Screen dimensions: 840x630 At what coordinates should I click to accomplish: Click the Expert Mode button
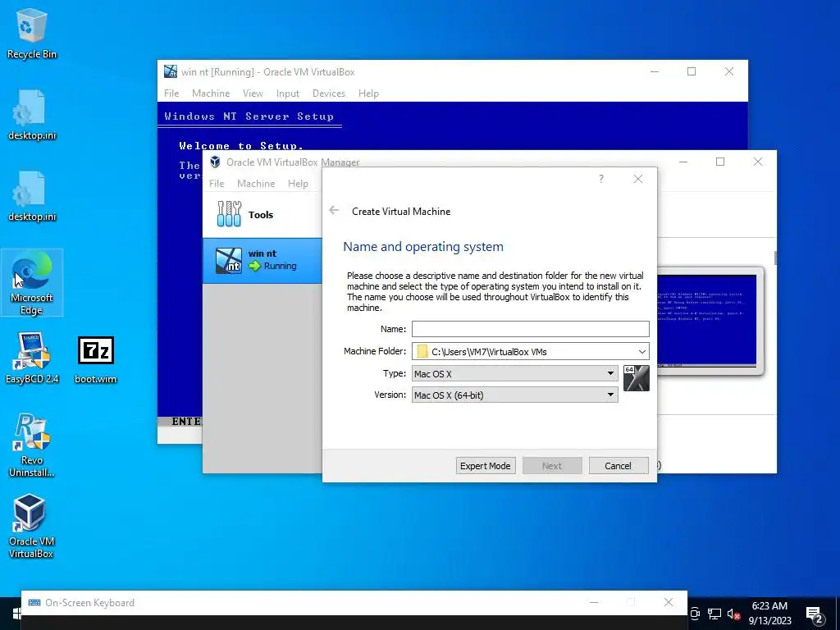[486, 466]
